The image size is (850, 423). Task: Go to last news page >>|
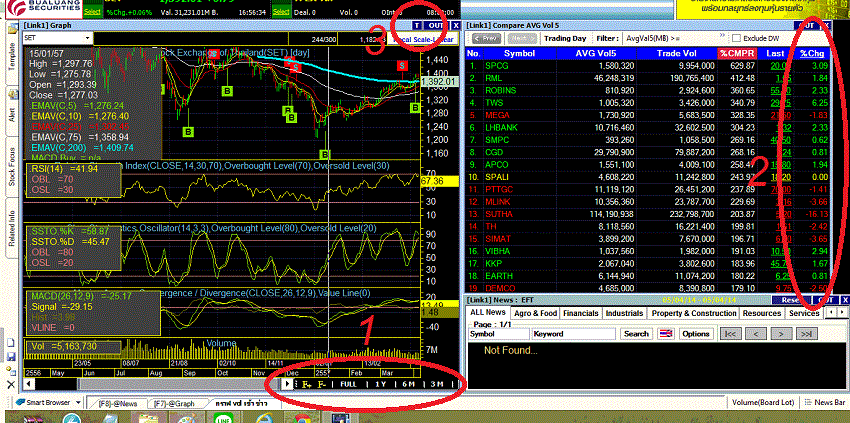[x=807, y=334]
